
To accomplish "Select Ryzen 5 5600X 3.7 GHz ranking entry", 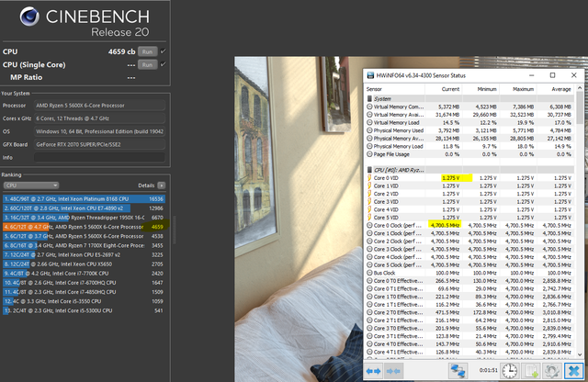I will pos(84,236).
